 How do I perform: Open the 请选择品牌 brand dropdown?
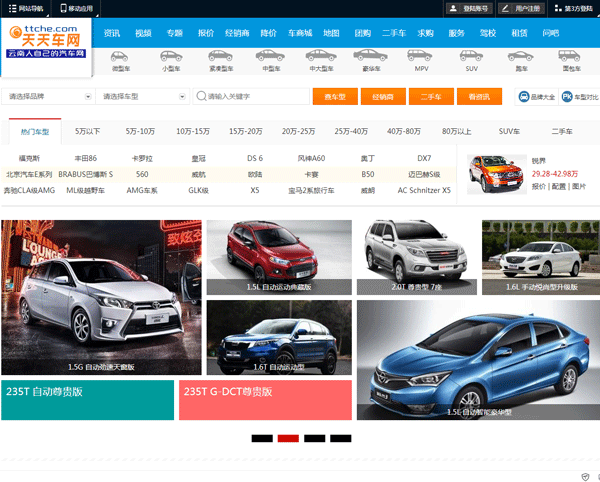click(49, 96)
